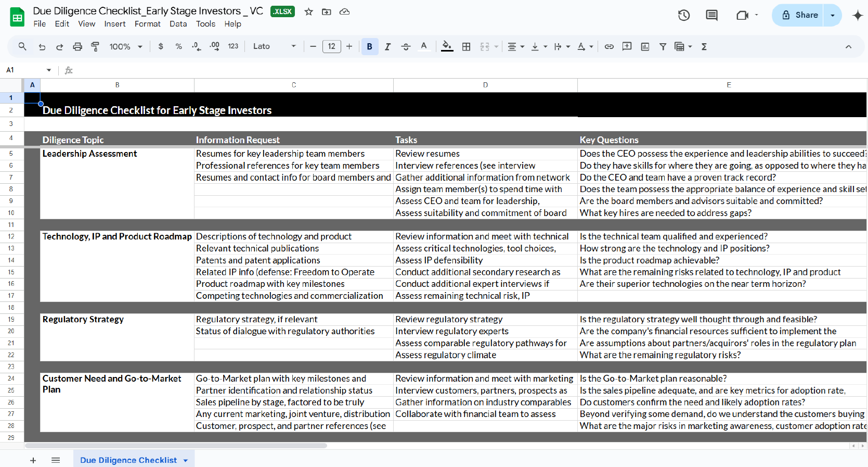Open the Insert menu
868x467 pixels.
115,24
